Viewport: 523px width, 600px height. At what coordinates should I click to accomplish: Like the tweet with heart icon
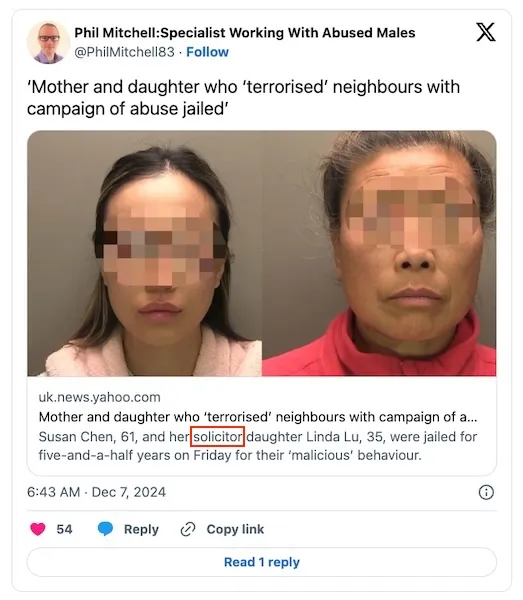pyautogui.click(x=38, y=529)
